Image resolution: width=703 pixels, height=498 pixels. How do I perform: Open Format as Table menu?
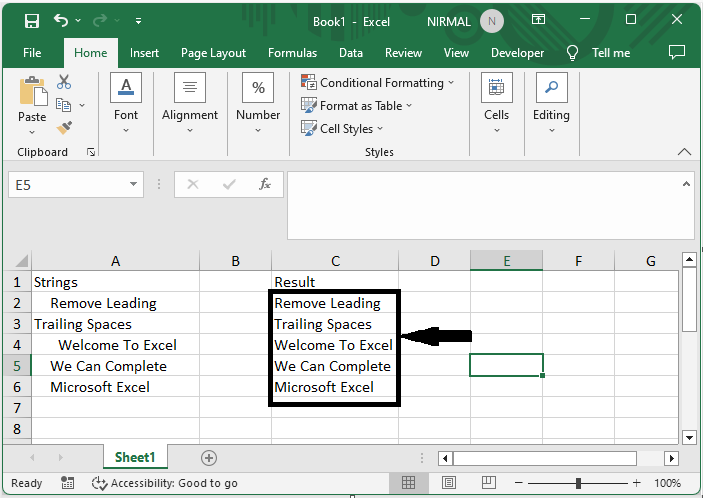pos(356,106)
